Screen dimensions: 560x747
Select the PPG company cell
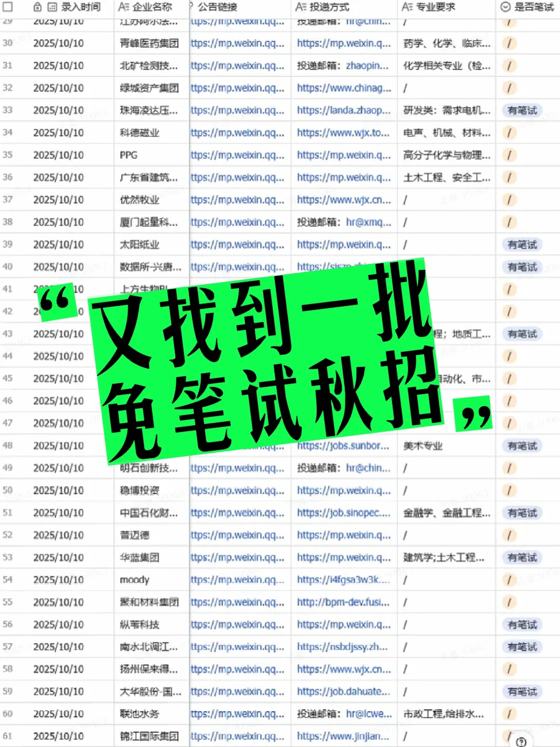point(151,155)
